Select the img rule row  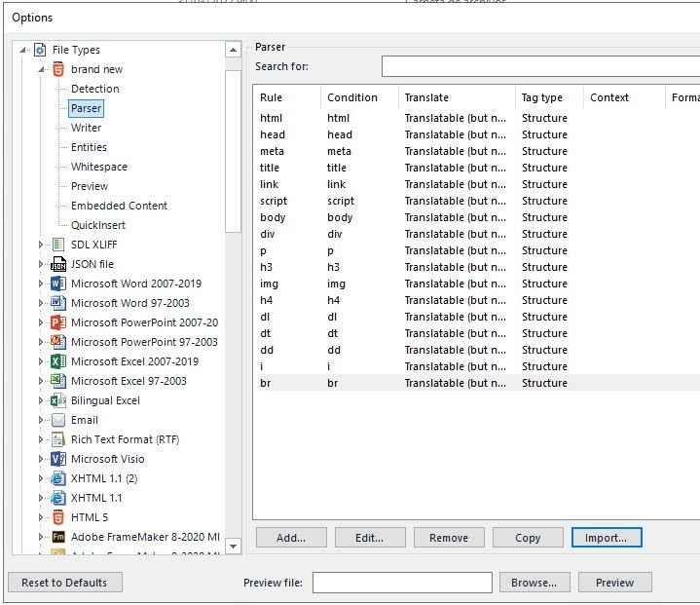pos(479,284)
